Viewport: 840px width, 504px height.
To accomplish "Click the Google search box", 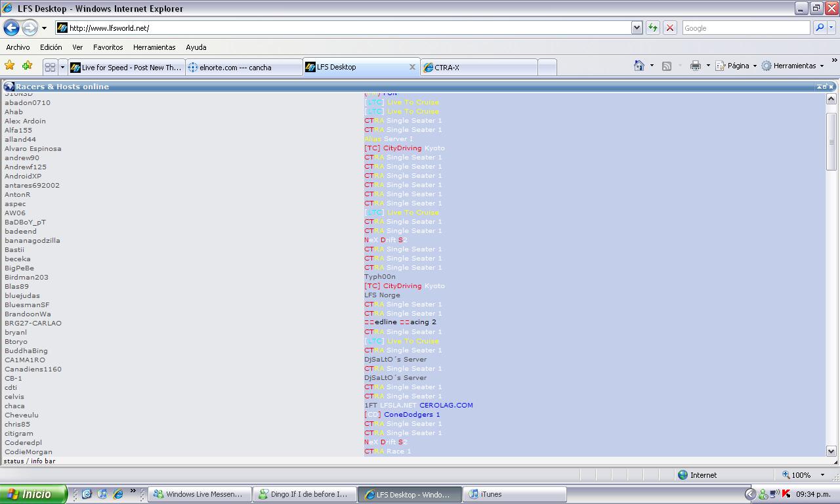I will point(746,28).
